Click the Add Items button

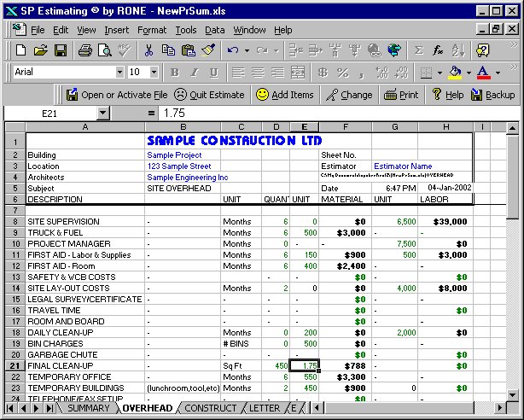click(x=286, y=95)
